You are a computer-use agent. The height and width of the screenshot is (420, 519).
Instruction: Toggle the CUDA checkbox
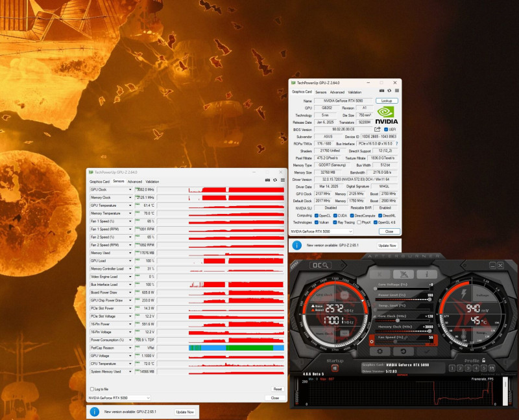tap(335, 216)
